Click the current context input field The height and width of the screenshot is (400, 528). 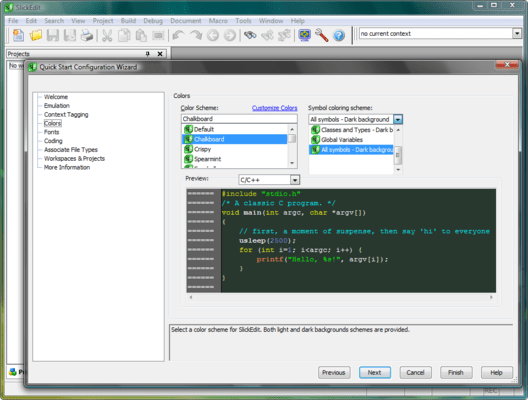[436, 33]
